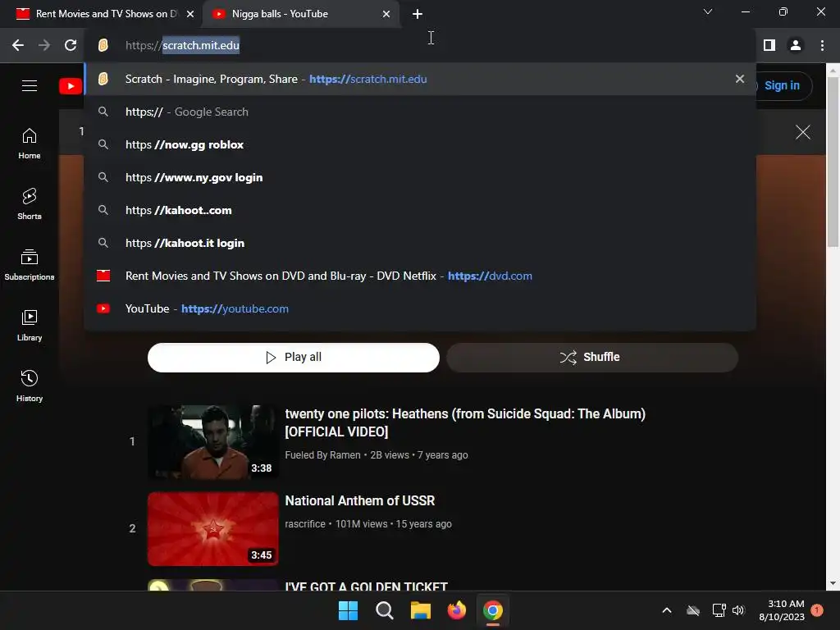Close the playlist panel with X
Screen dimensions: 840x630
(x=802, y=132)
